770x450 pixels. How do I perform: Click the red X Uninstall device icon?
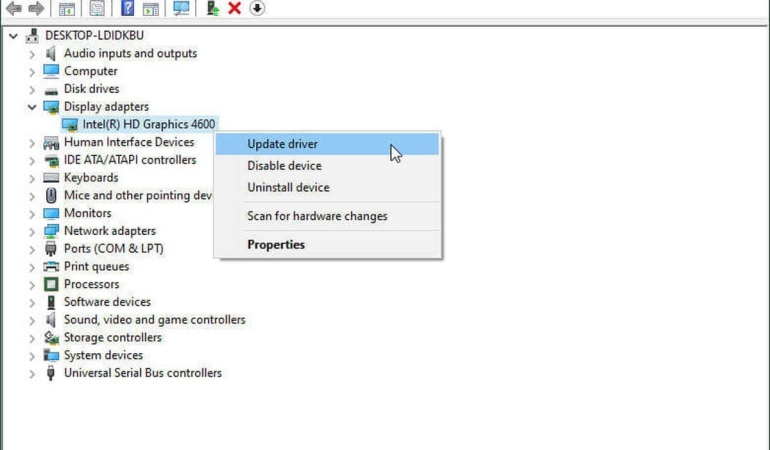click(x=235, y=8)
